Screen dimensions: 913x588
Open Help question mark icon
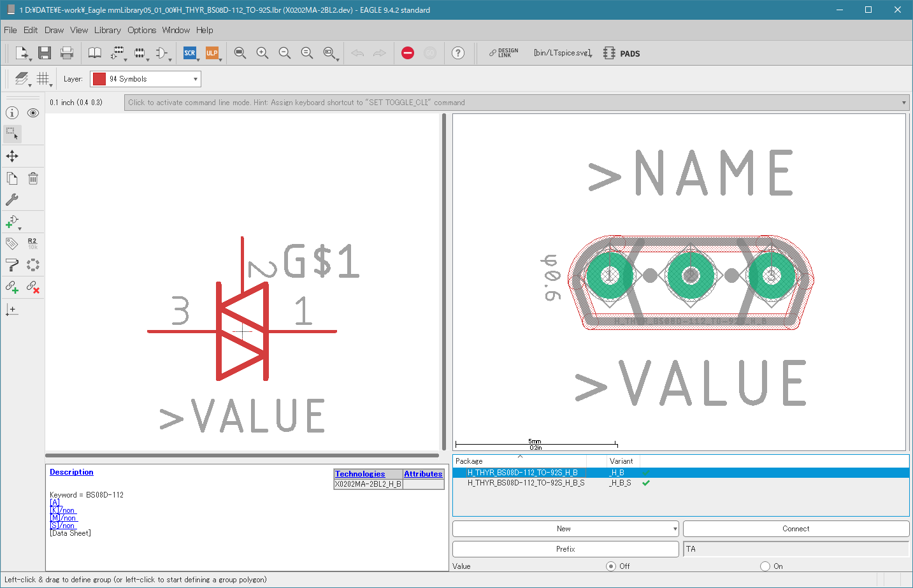pyautogui.click(x=458, y=53)
